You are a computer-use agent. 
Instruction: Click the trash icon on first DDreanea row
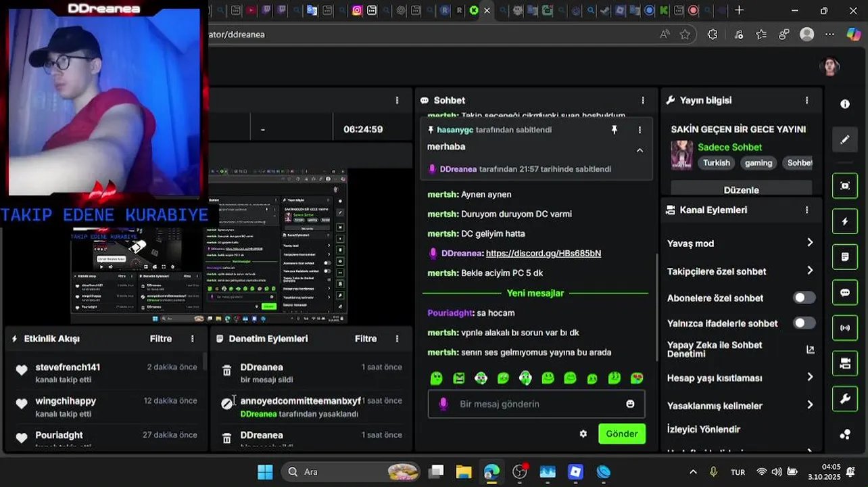point(226,371)
